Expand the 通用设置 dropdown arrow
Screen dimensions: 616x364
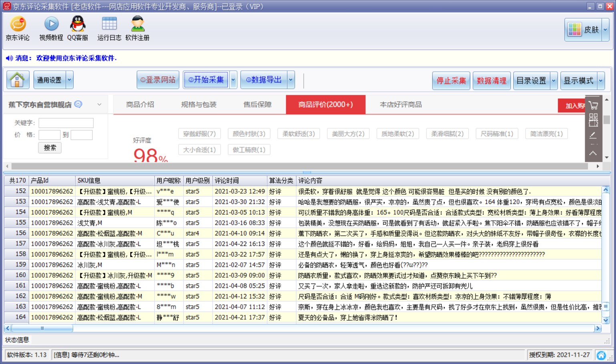(69, 80)
